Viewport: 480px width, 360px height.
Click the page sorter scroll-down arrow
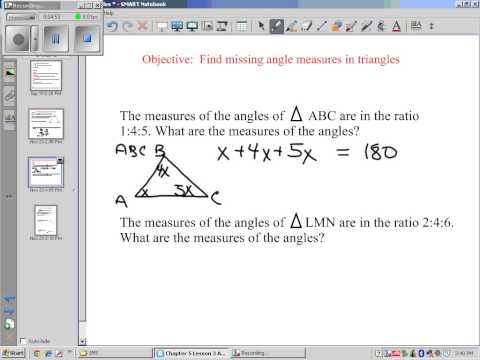pos(82,341)
